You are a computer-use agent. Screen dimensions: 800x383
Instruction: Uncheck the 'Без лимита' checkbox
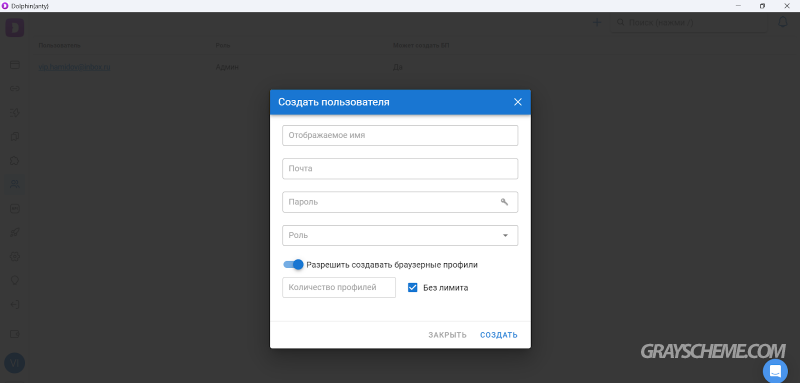click(413, 288)
